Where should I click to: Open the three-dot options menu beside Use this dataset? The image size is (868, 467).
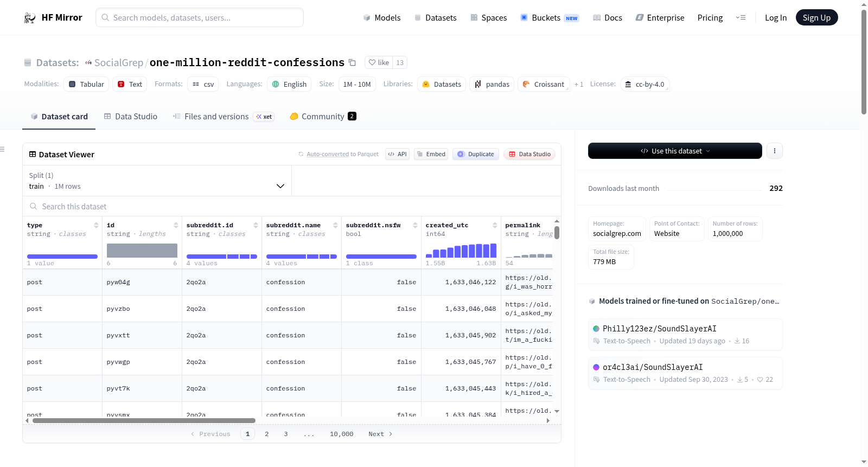pos(775,151)
